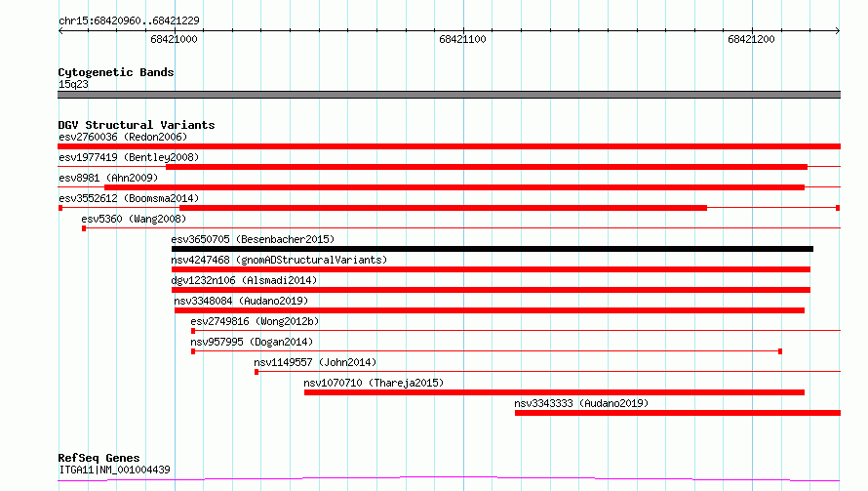868x491 pixels.
Task: Click the thick red bar under esv8981
Action: pos(454,187)
